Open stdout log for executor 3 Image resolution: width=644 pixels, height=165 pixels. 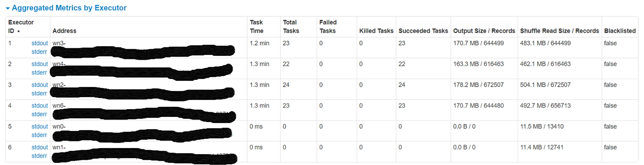coord(40,85)
